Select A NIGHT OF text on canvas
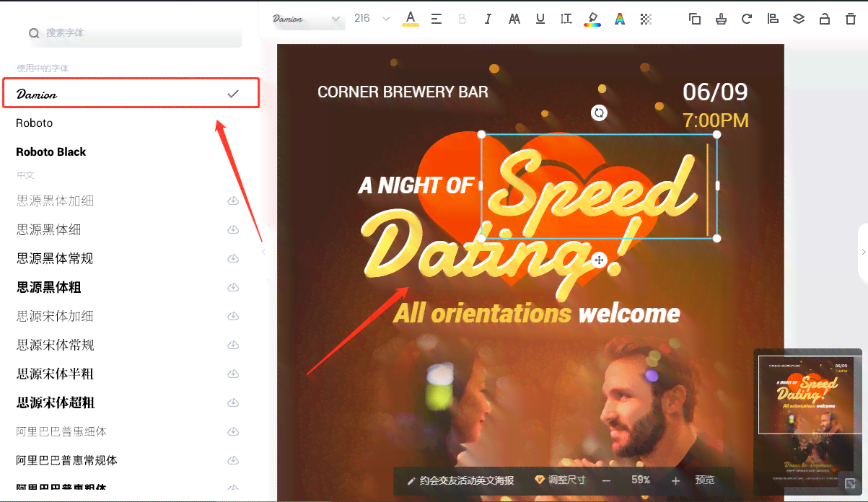This screenshot has height=502, width=868. coord(416,185)
